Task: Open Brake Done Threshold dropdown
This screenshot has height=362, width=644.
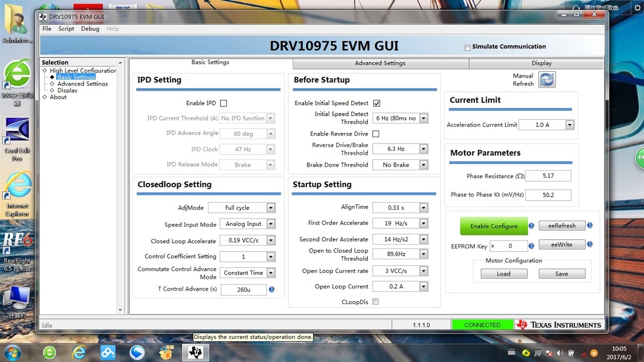Action: point(424,164)
